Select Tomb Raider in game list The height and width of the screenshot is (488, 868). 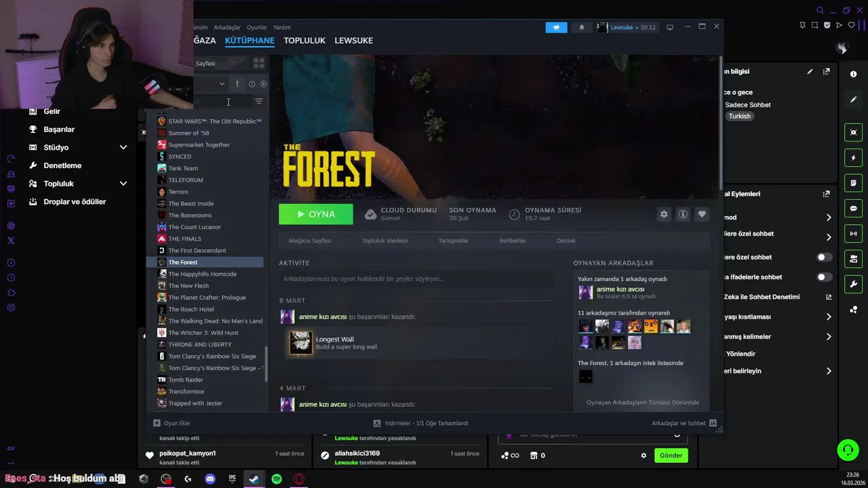[186, 380]
